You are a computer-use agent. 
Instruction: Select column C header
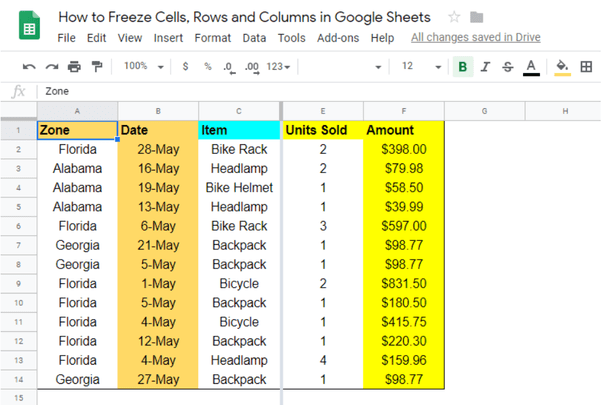coord(239,111)
